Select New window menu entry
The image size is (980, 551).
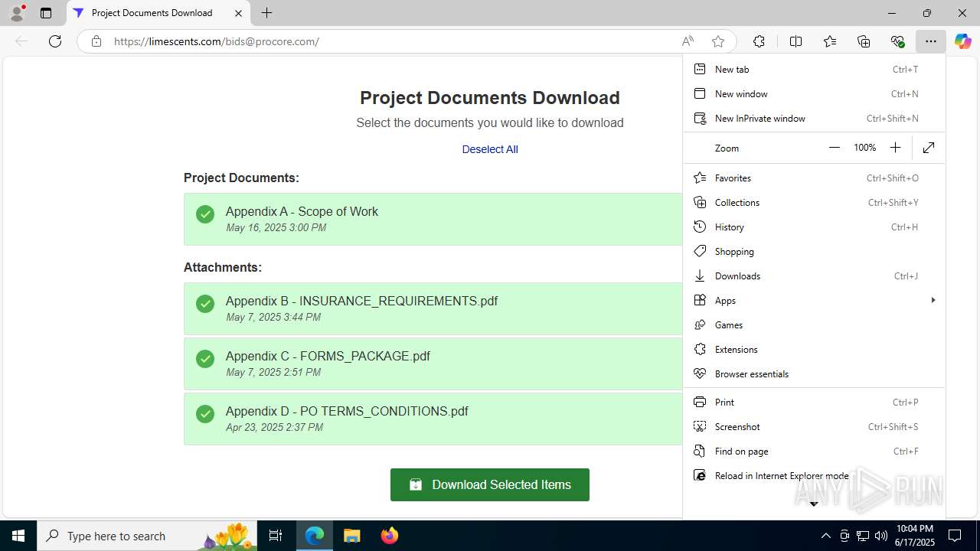tap(814, 93)
